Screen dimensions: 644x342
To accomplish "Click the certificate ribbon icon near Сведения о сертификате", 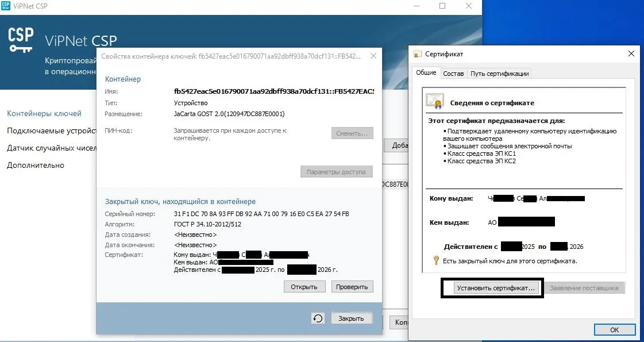I will (x=435, y=102).
